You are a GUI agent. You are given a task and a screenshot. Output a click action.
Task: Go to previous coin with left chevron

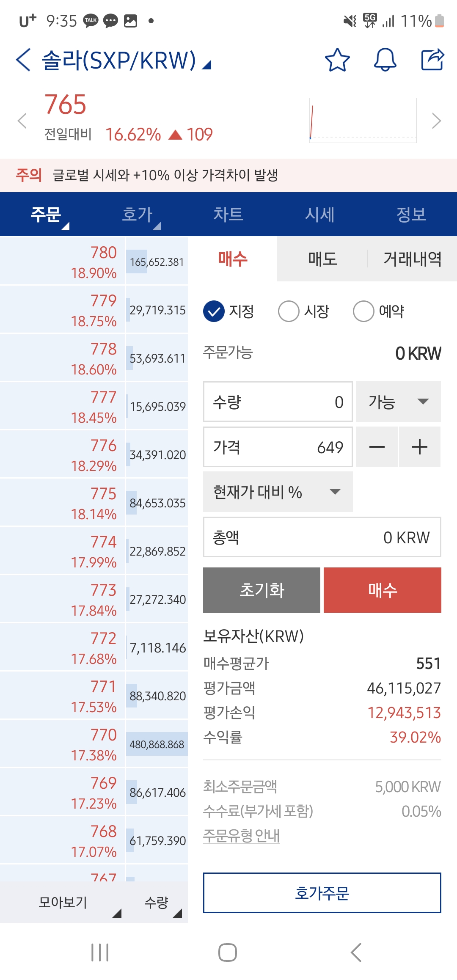22,121
